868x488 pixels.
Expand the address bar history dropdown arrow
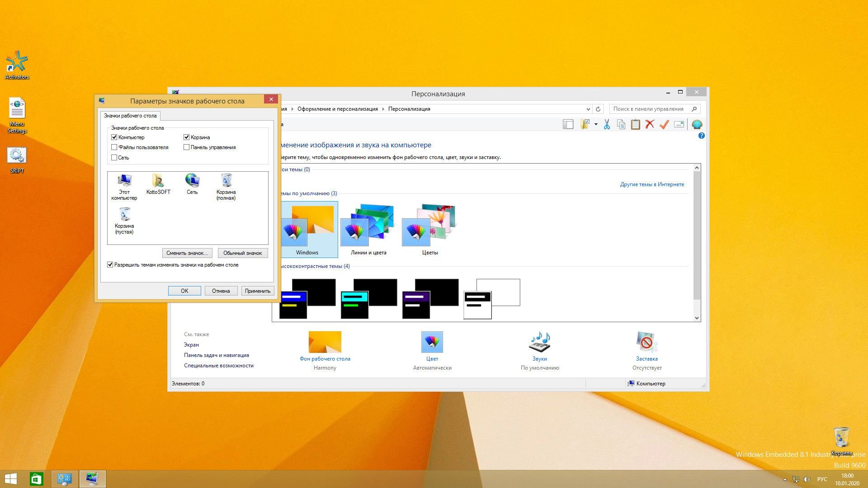pos(588,109)
